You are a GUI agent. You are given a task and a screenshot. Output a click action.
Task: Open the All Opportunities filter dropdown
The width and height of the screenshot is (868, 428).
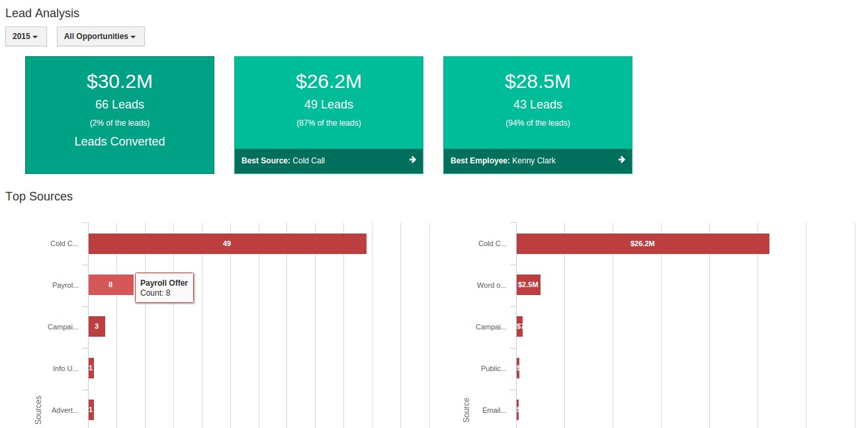tap(101, 36)
